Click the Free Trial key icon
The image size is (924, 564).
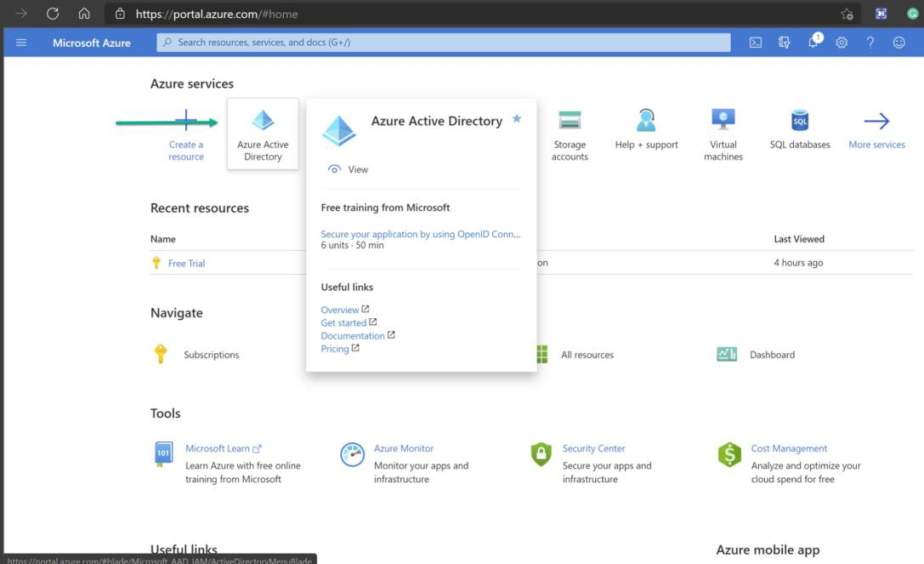156,263
